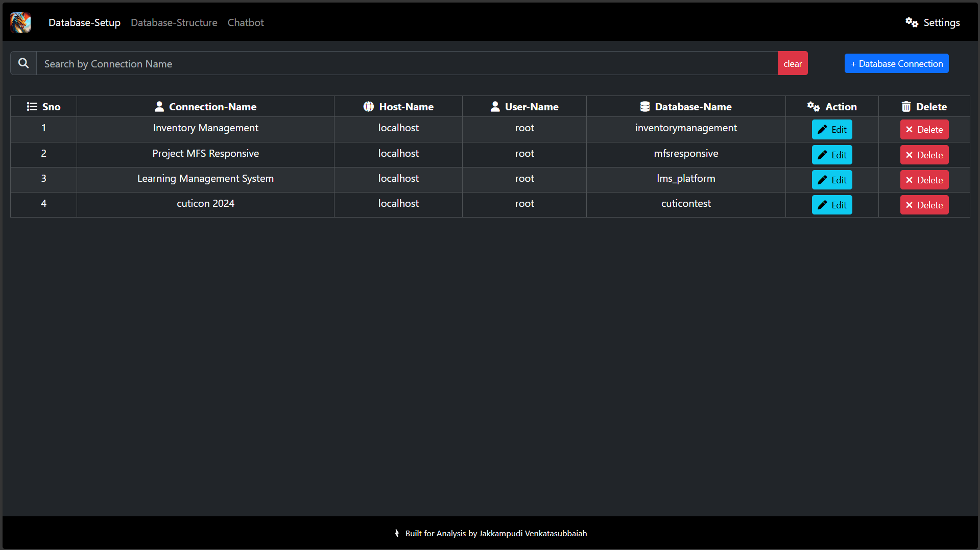Image resolution: width=980 pixels, height=550 pixels.
Task: Click the list icon beside Sno header
Action: click(32, 107)
